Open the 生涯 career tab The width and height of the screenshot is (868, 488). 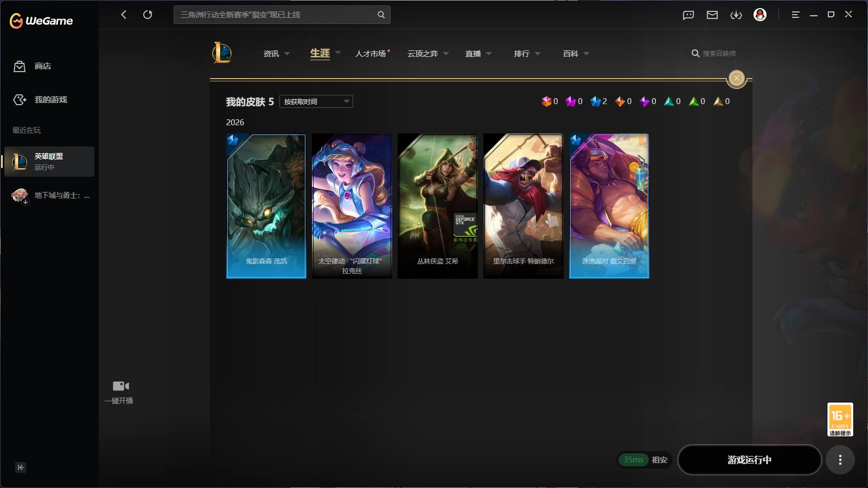point(320,53)
